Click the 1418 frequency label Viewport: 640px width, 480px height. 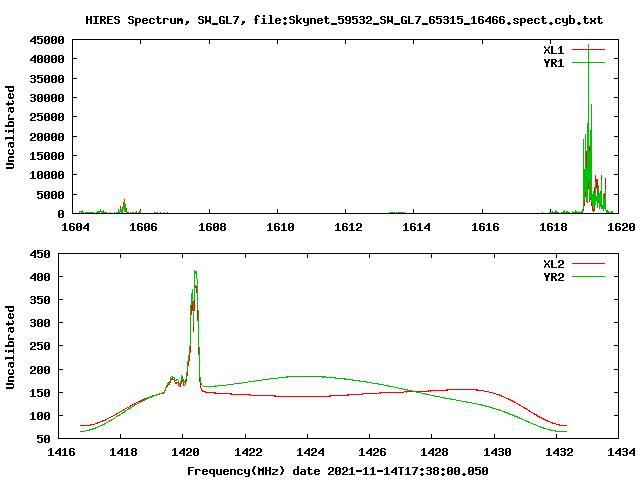pyautogui.click(x=123, y=452)
